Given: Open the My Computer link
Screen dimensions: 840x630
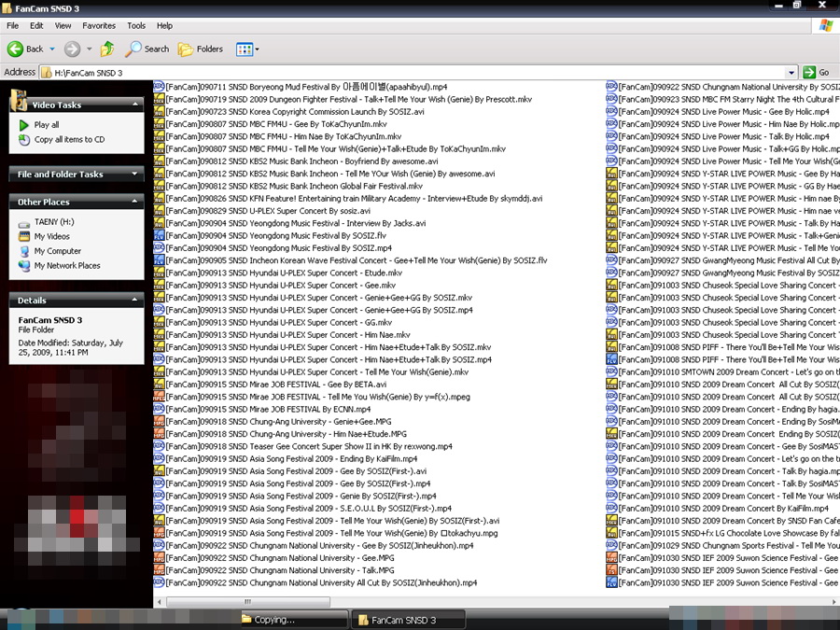Looking at the screenshot, I should coord(58,251).
